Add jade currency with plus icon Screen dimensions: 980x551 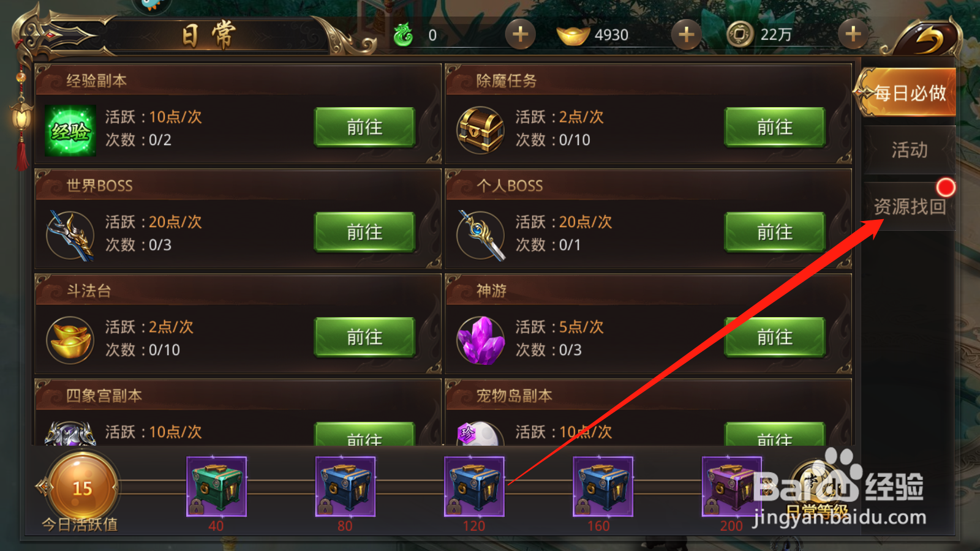point(520,34)
